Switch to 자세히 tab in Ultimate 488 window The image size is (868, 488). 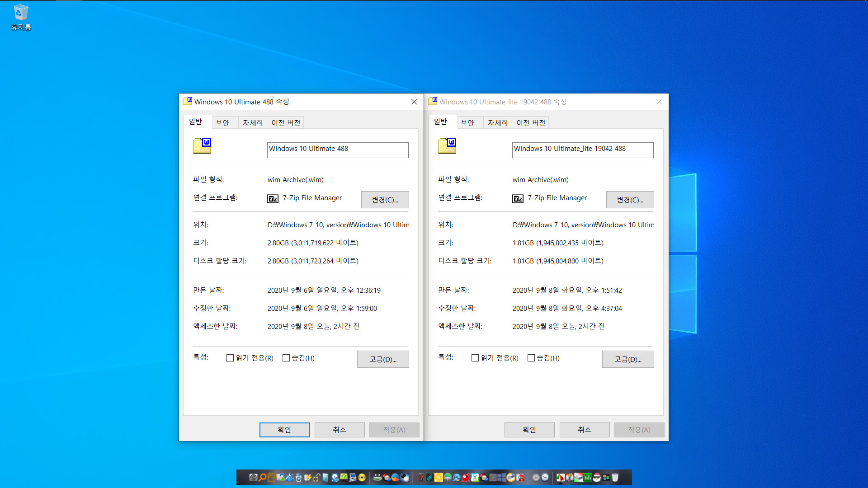pos(253,122)
